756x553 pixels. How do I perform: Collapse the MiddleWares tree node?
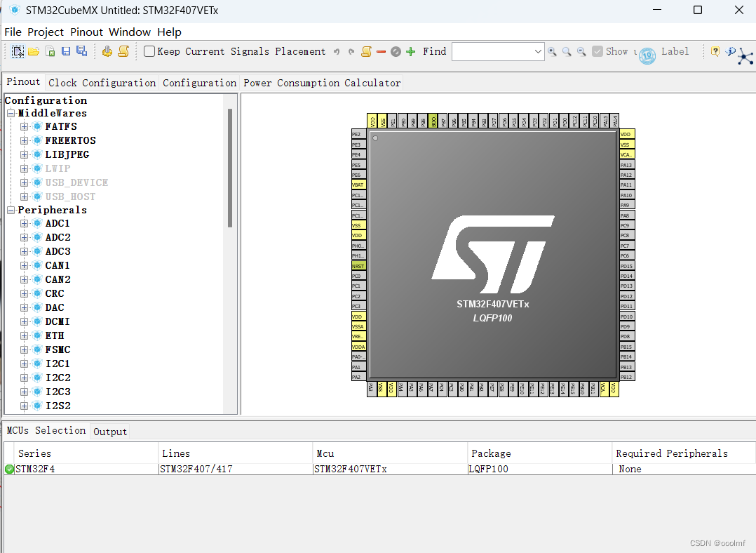click(11, 114)
